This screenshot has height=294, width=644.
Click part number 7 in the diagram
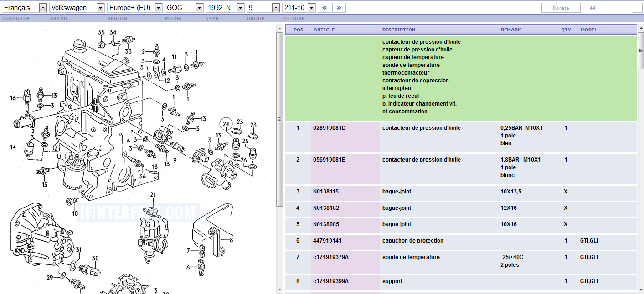click(188, 250)
